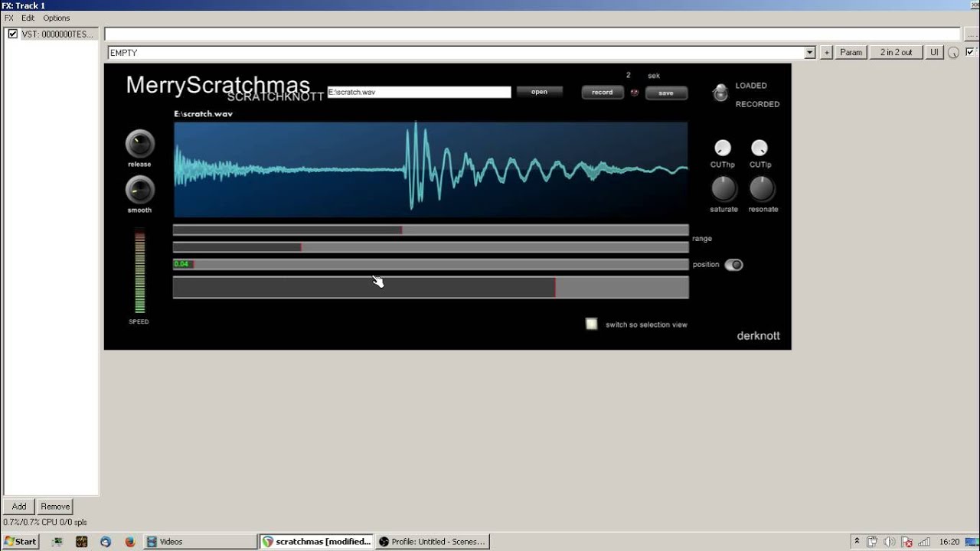Open the Edit menu

28,18
